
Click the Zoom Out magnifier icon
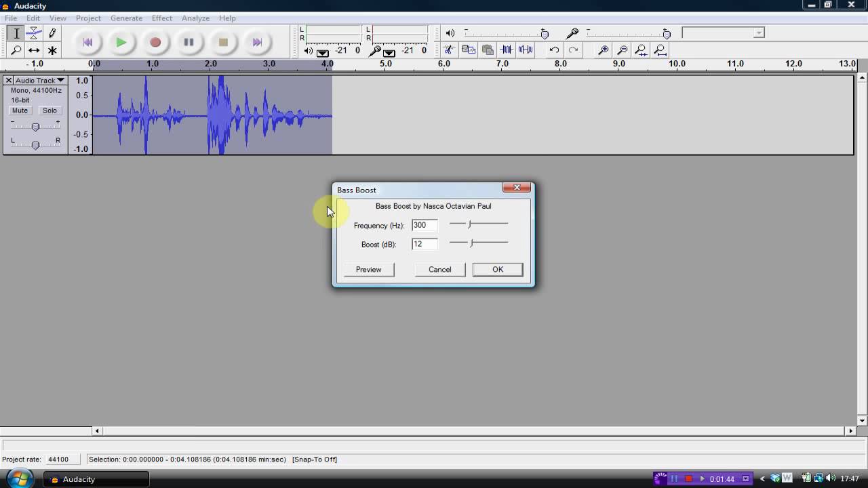point(622,50)
